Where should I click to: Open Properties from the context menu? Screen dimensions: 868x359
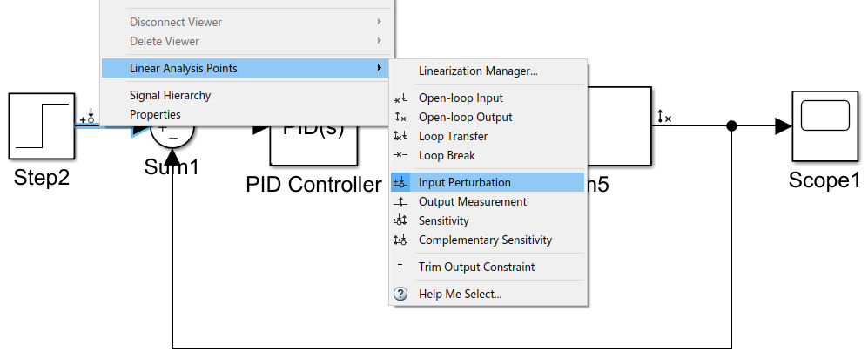155,115
